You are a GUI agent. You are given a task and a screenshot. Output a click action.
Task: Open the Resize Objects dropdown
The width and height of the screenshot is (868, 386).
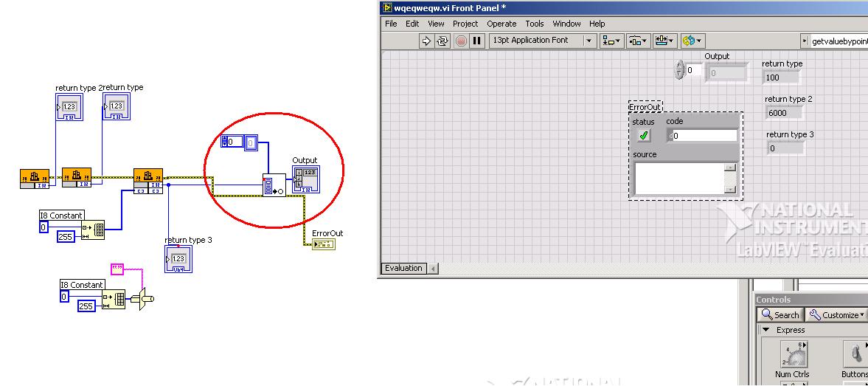664,41
